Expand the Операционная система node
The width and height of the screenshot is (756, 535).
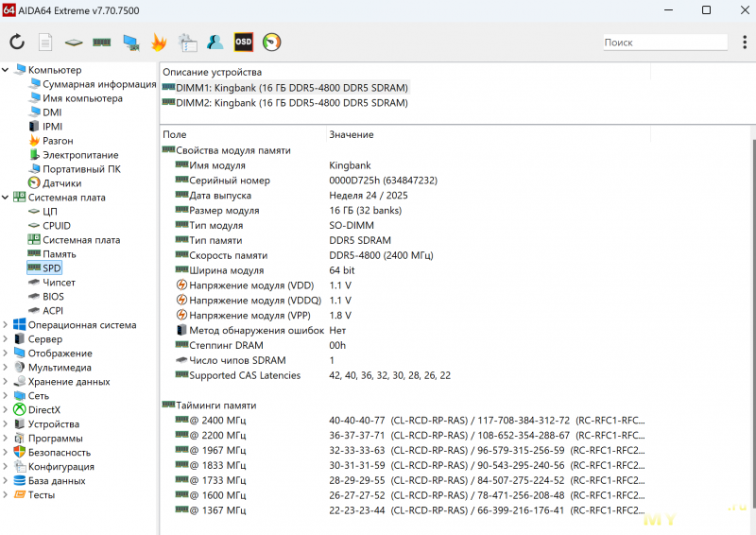tap(6, 324)
